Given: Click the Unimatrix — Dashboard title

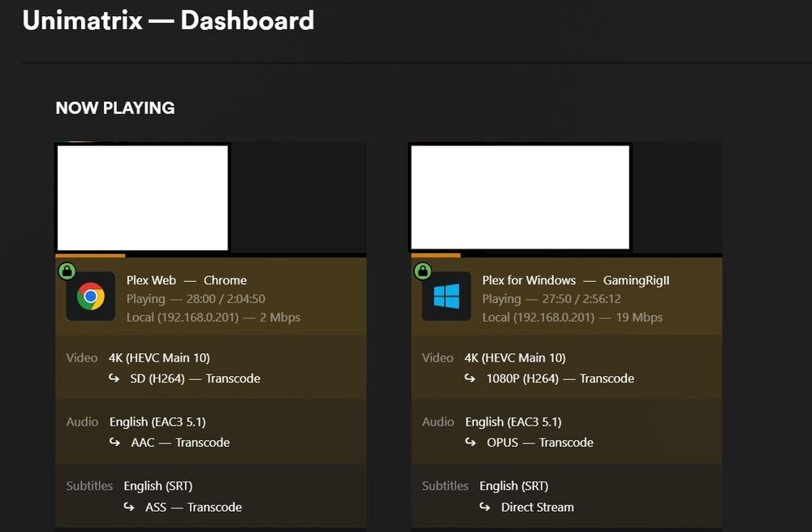Looking at the screenshot, I should 168,20.
